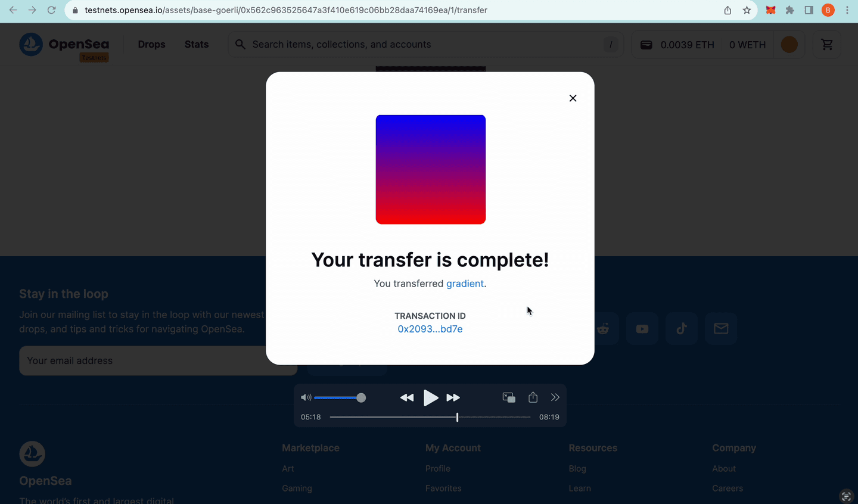Screen dimensions: 858x504
Task: Go forward in browser history
Action: pos(32,10)
